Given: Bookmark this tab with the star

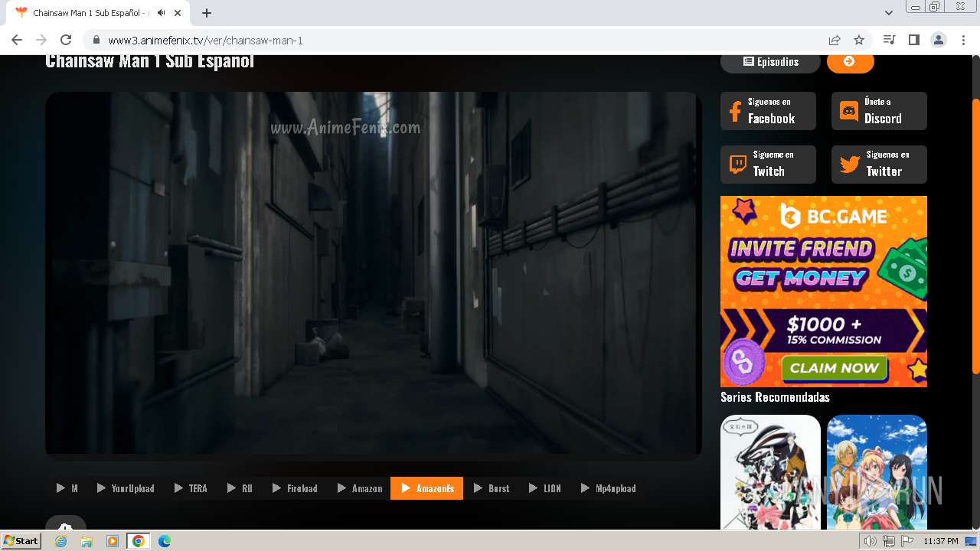Looking at the screenshot, I should click(x=859, y=40).
